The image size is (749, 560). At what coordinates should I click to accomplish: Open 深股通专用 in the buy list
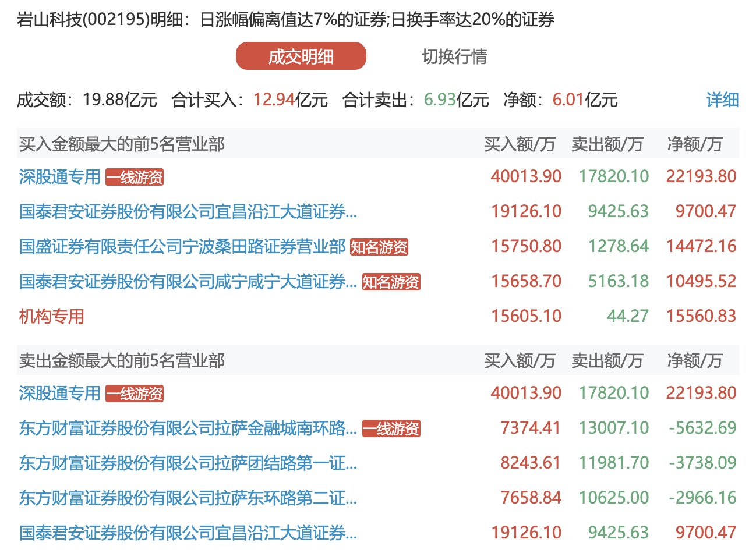[x=59, y=176]
